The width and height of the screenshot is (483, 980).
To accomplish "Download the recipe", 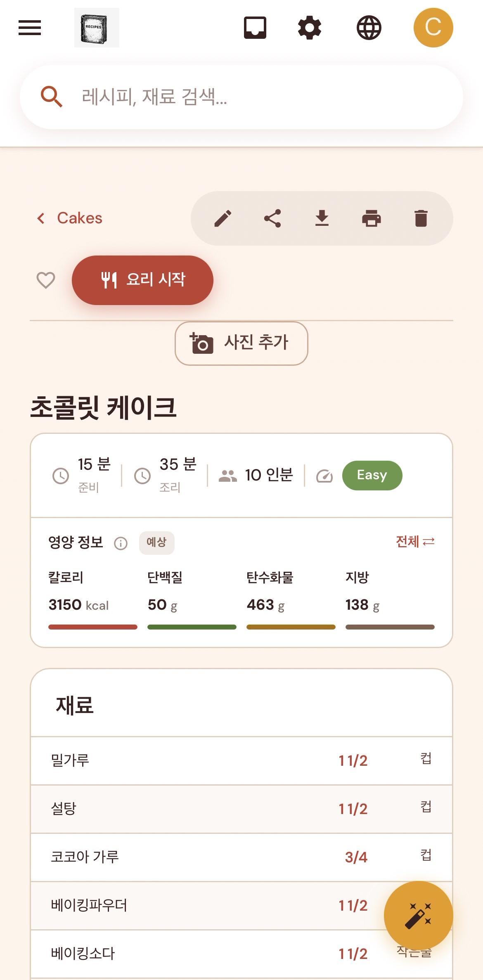I will (322, 218).
